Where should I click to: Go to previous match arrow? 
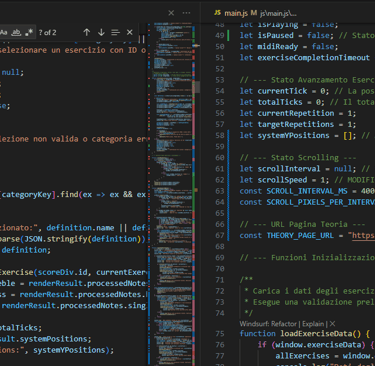pos(87,32)
